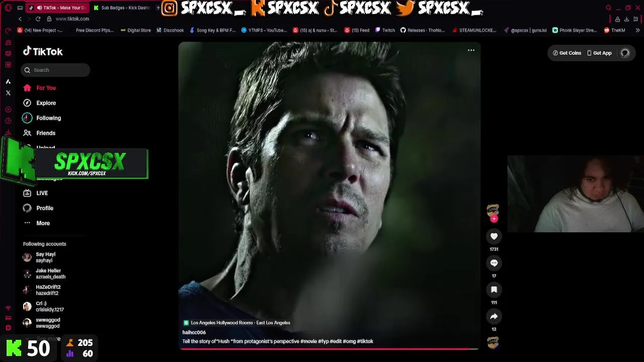The image size is (644, 362).
Task: Open the YTMP3 YouTube bookmark
Action: [x=264, y=30]
